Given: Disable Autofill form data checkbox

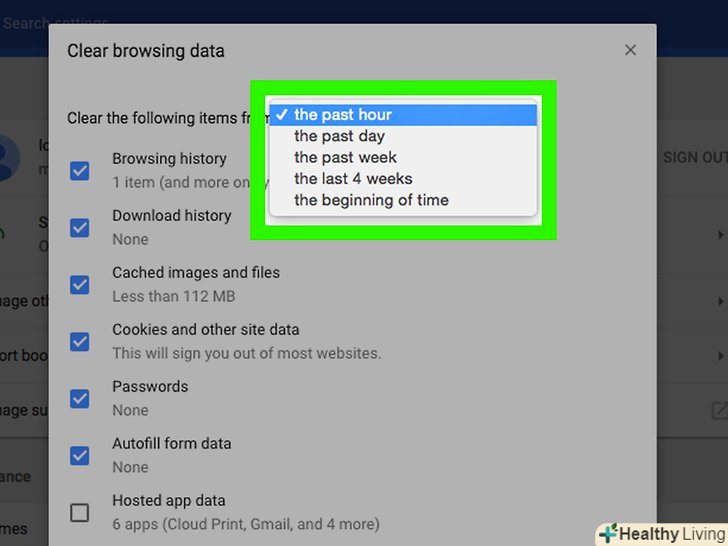Looking at the screenshot, I should point(80,456).
